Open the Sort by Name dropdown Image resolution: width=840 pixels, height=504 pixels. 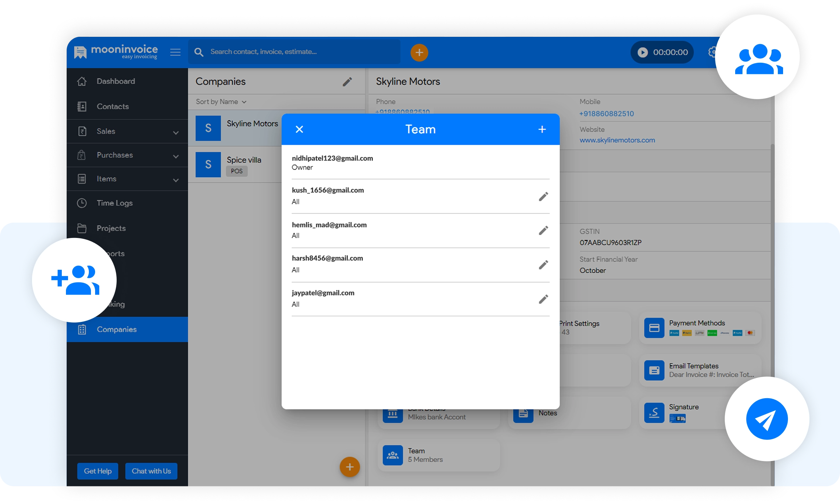(x=221, y=102)
